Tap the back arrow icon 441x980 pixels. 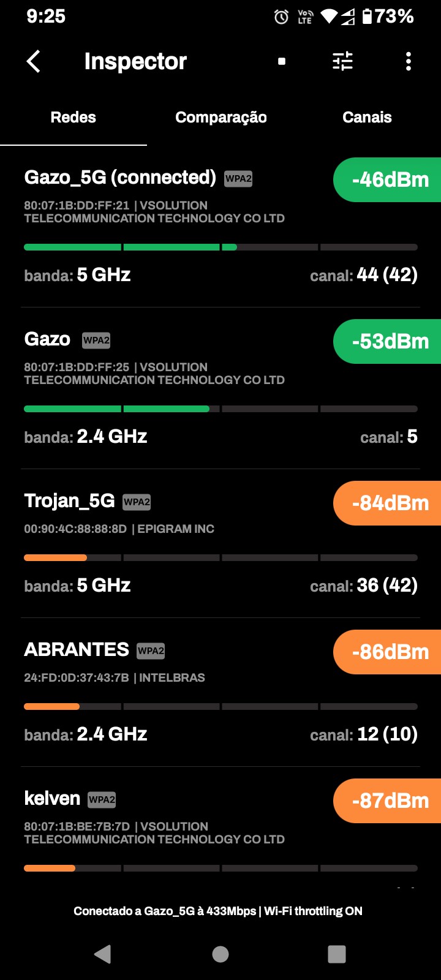pos(34,61)
